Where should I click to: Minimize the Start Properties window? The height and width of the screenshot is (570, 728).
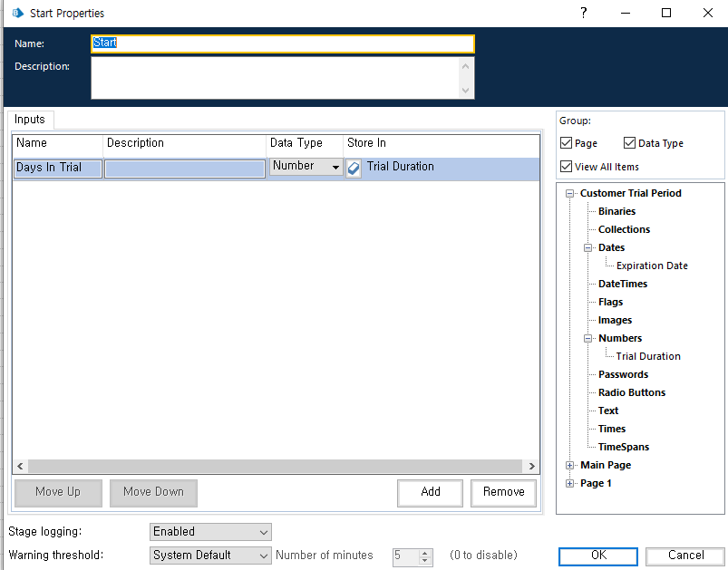[x=626, y=13]
